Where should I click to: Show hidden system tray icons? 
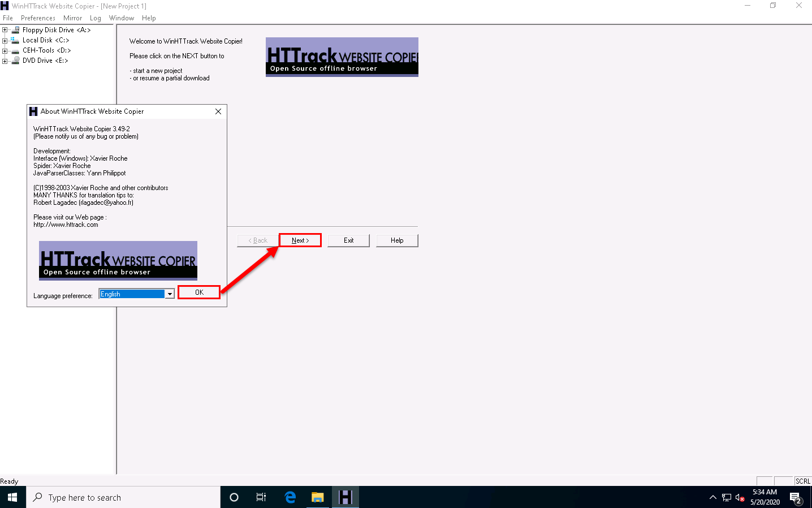click(x=712, y=498)
